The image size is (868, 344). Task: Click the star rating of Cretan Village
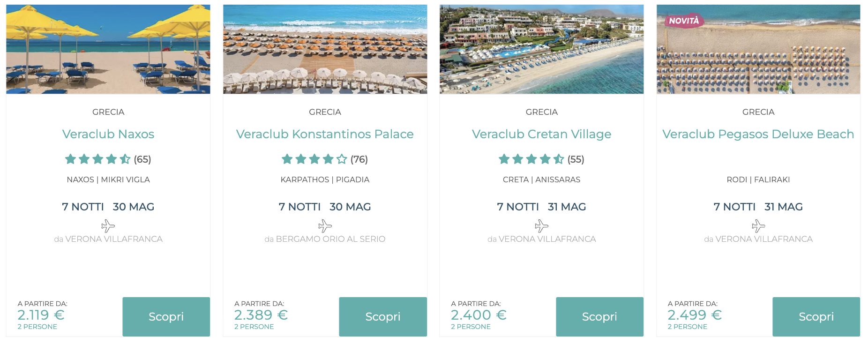point(531,159)
